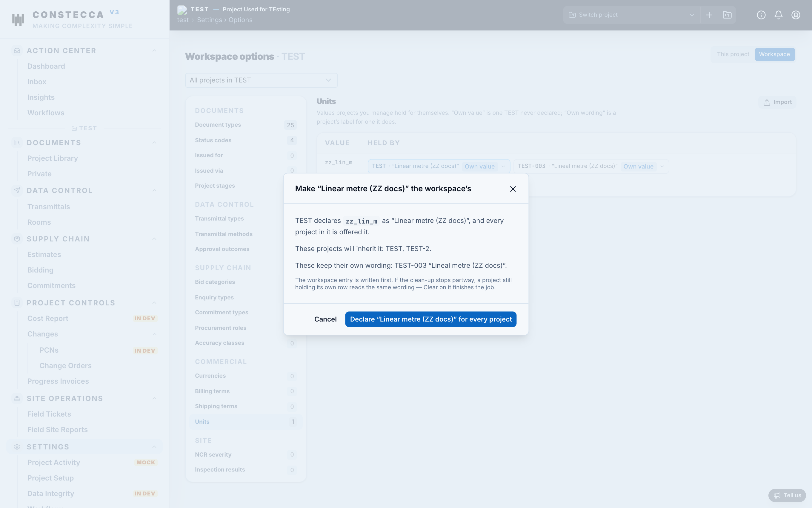
Task: Click the Action Center inbox icon
Action: 17,51
